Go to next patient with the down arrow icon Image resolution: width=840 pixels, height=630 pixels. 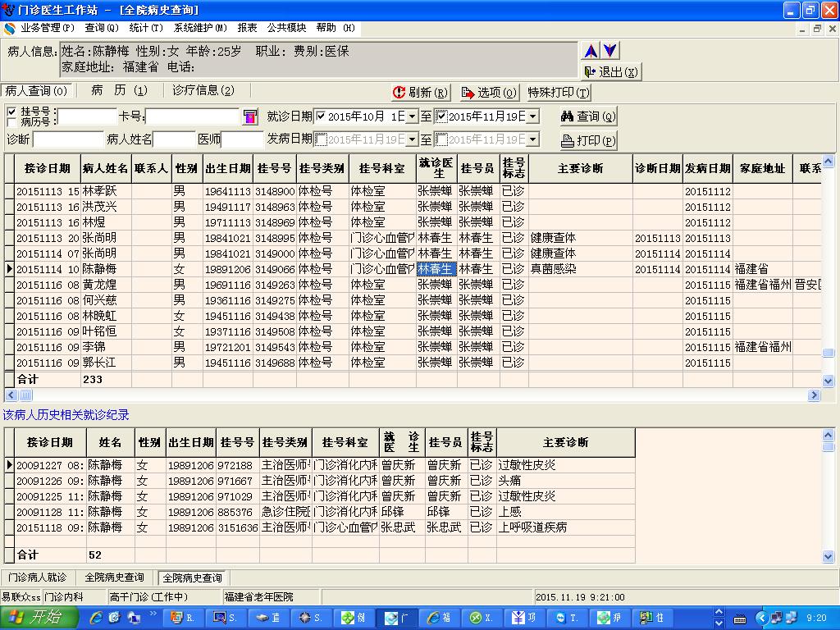point(610,51)
